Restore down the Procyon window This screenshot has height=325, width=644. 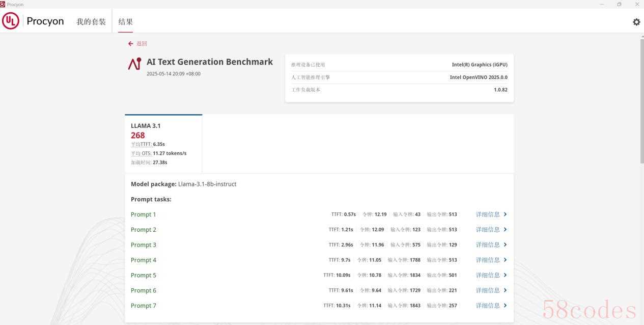(x=619, y=4)
